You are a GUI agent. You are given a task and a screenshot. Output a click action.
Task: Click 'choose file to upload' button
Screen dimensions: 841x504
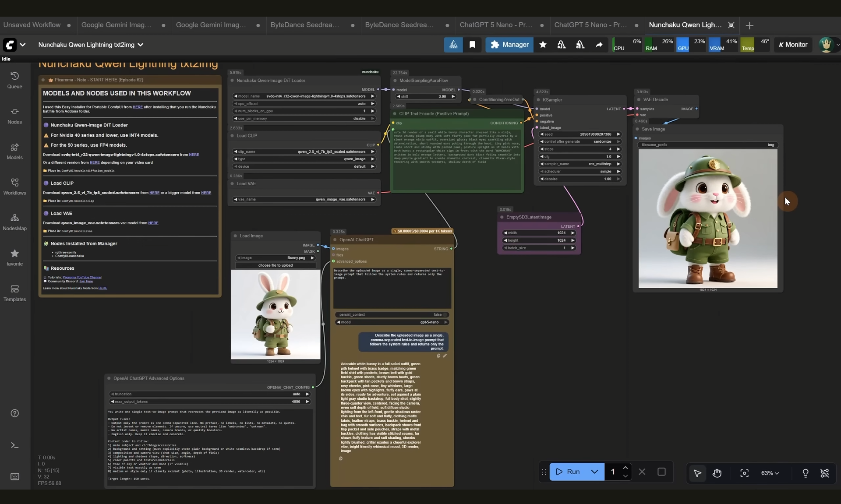click(x=275, y=265)
